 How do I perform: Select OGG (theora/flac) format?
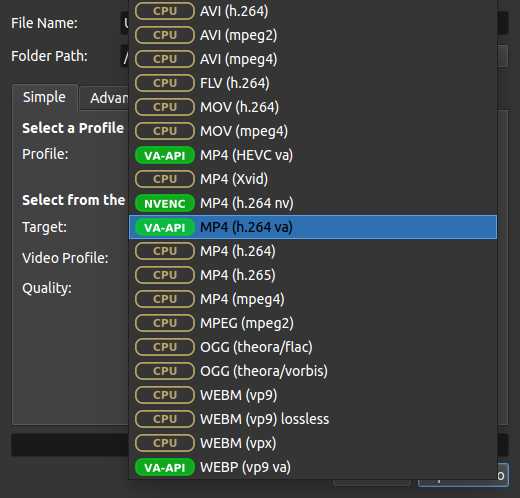[x=313, y=347]
